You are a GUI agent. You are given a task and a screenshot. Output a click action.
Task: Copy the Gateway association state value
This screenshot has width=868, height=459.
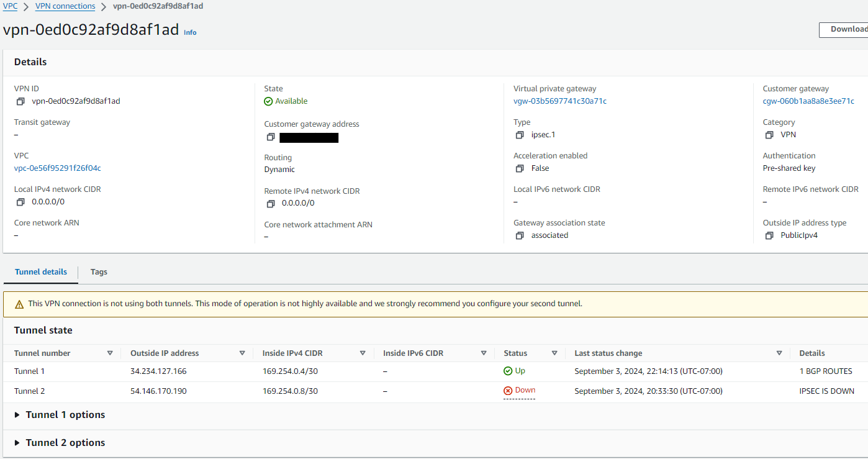520,235
